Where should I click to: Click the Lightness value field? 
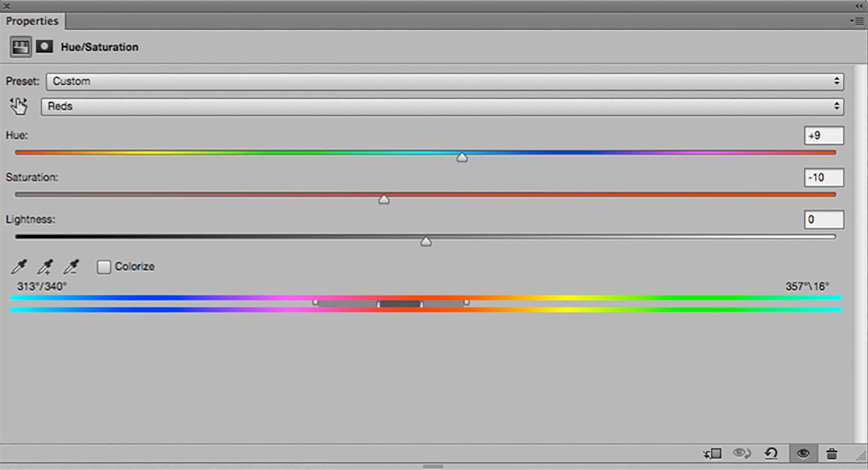click(824, 220)
